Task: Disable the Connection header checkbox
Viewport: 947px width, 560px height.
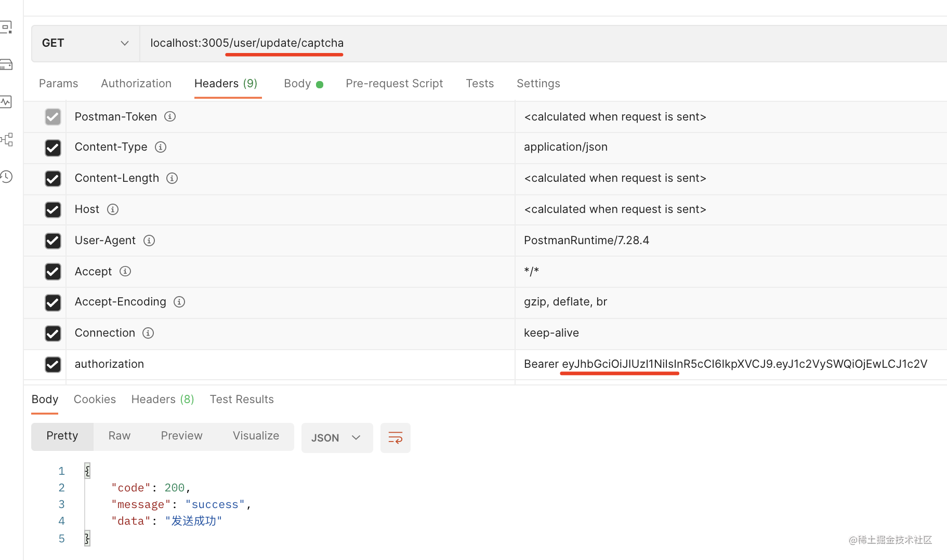Action: [53, 333]
